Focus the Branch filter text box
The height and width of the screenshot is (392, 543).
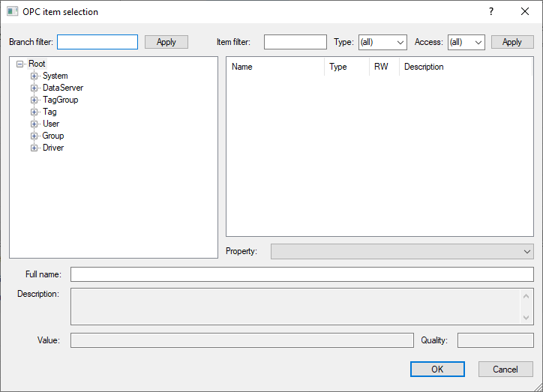[97, 42]
